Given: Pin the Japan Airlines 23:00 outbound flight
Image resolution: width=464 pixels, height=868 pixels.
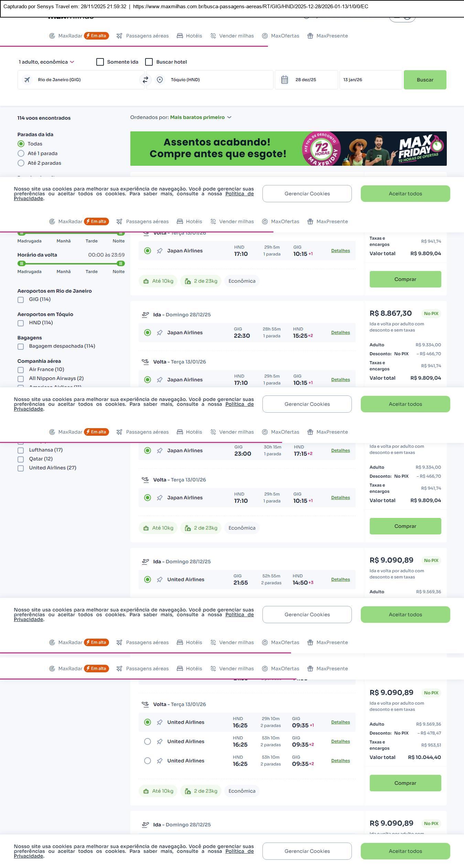Looking at the screenshot, I should (160, 451).
